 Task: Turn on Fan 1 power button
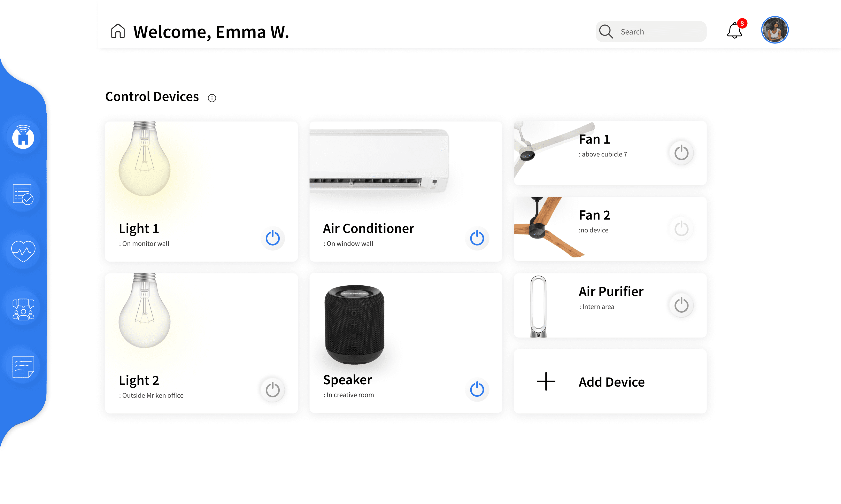(681, 153)
